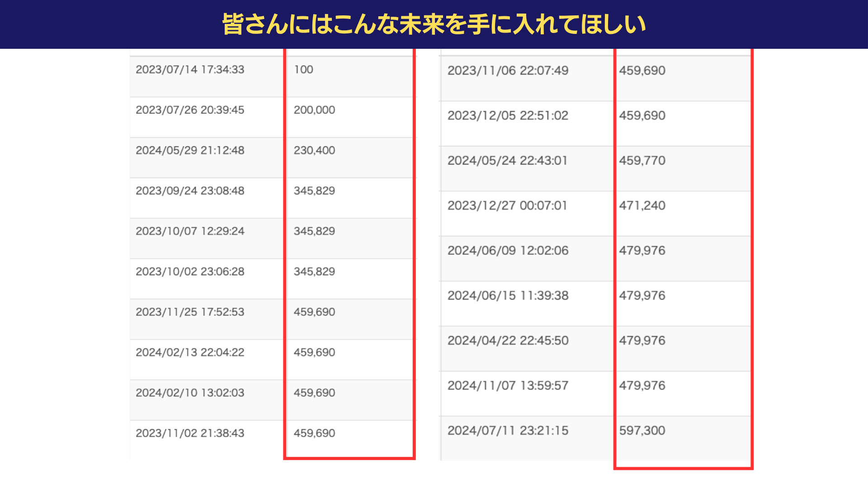Select the value cell 597,300
Viewport: 868px width, 488px height.
[x=642, y=431]
